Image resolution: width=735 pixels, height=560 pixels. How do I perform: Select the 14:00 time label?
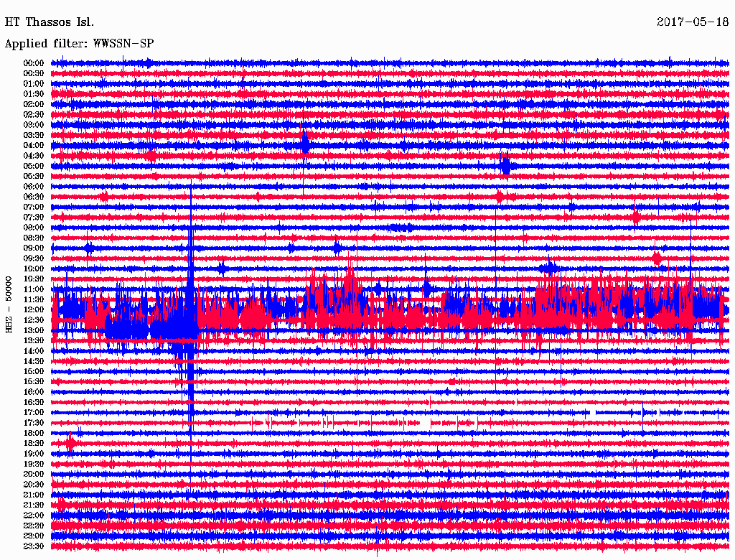coord(34,351)
